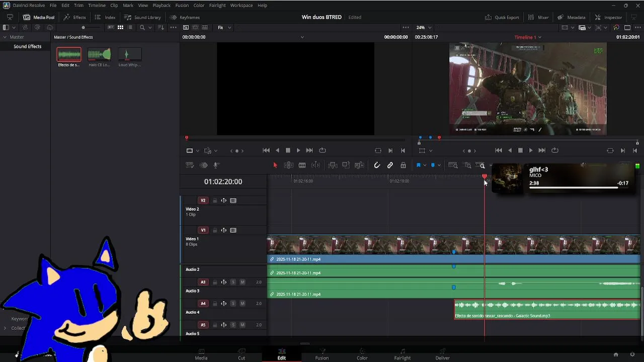Expand the Collections section
This screenshot has width=644, height=362.
(5, 328)
